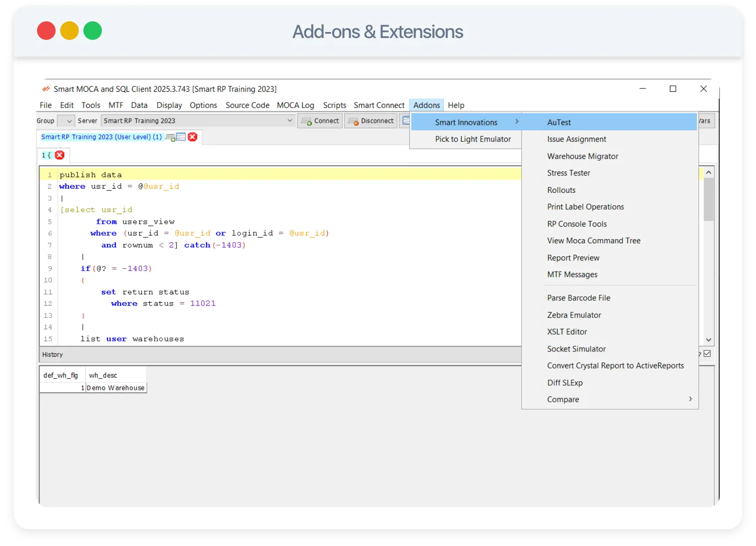756x546 pixels.
Task: Open the File menu
Action: [45, 105]
